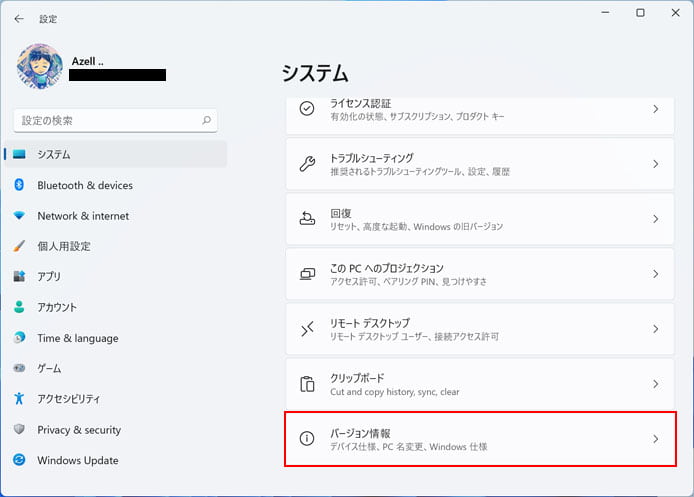
Task: Click the アカウント person icon
Action: tap(19, 307)
